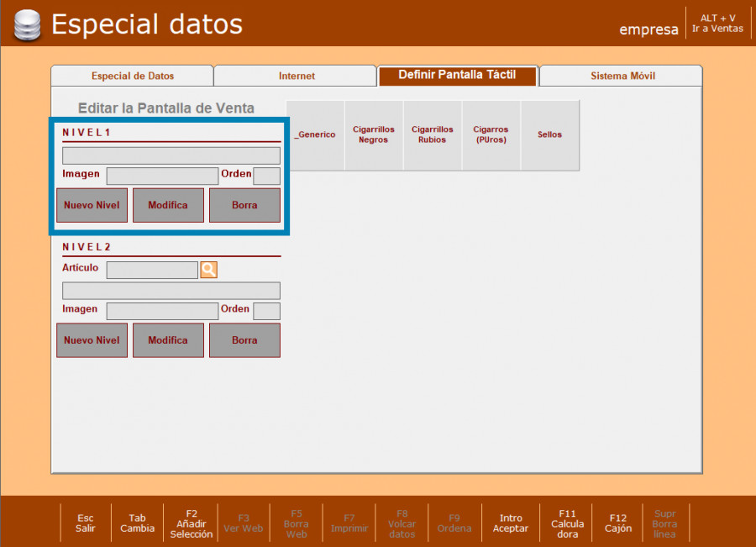Select the Definir Pantalla Táctil tab
Screen dimensions: 756x547
pos(456,76)
